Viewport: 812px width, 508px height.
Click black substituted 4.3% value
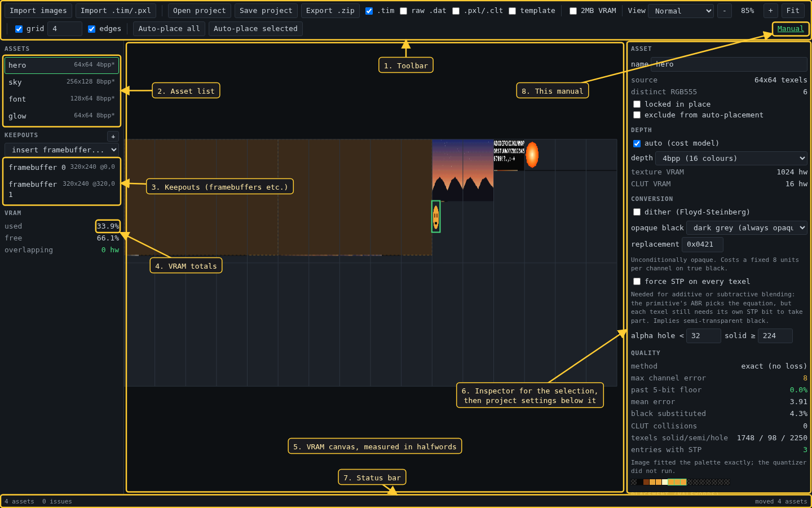(798, 414)
